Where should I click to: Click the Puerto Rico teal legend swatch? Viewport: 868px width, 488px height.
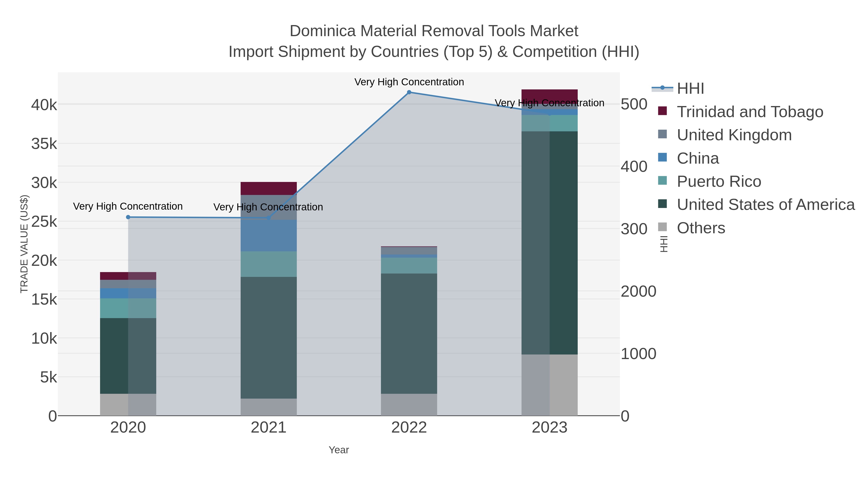click(663, 180)
